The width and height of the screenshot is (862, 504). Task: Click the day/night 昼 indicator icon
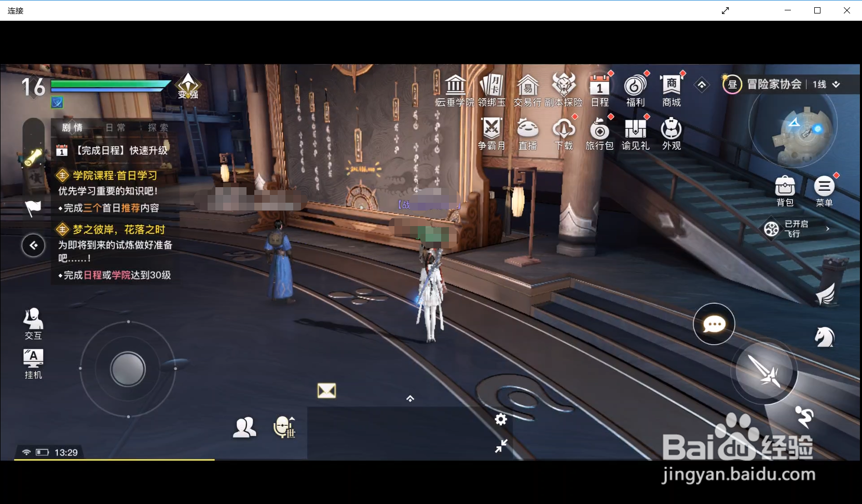click(732, 84)
